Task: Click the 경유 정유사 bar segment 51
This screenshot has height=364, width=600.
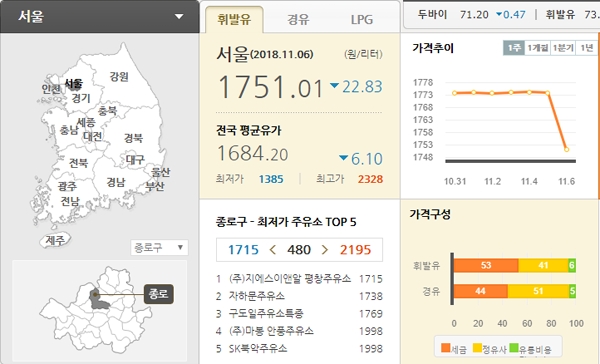Action: tap(538, 291)
